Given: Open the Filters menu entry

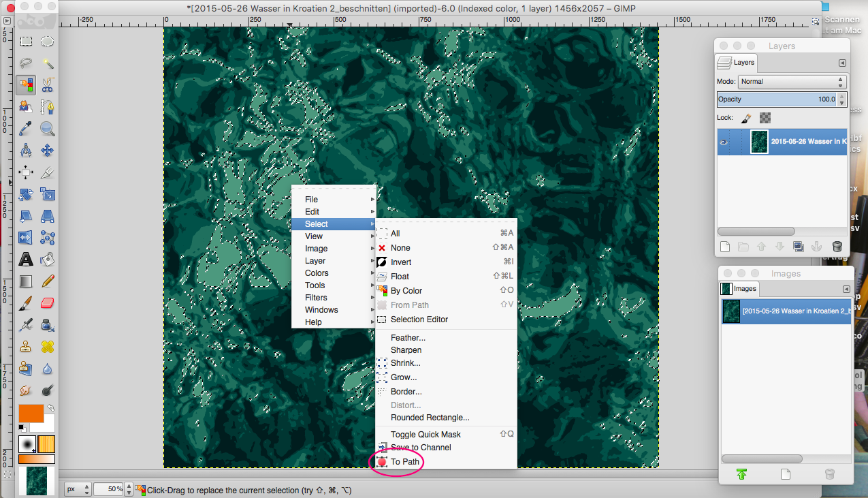Looking at the screenshot, I should click(316, 298).
